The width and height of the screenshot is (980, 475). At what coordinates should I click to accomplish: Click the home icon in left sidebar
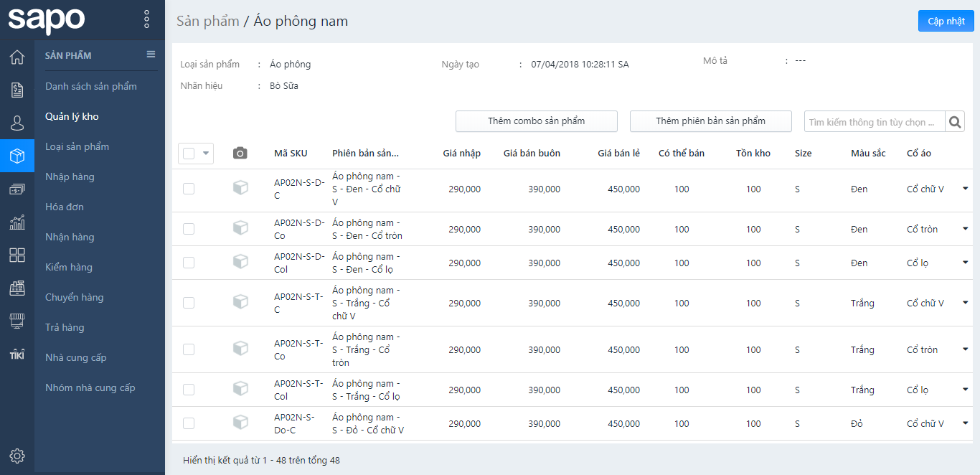17,57
